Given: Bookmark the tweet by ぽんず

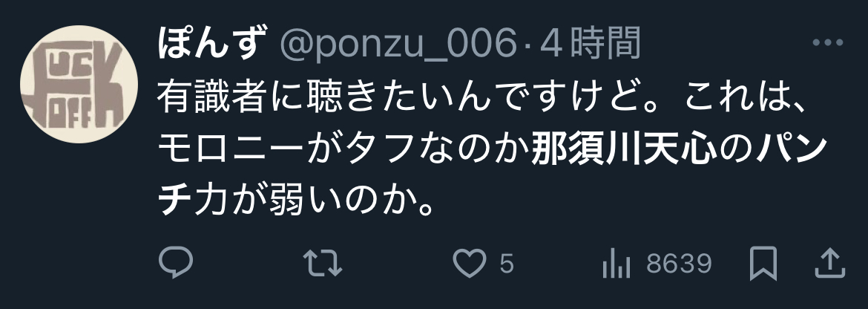Looking at the screenshot, I should click(763, 264).
